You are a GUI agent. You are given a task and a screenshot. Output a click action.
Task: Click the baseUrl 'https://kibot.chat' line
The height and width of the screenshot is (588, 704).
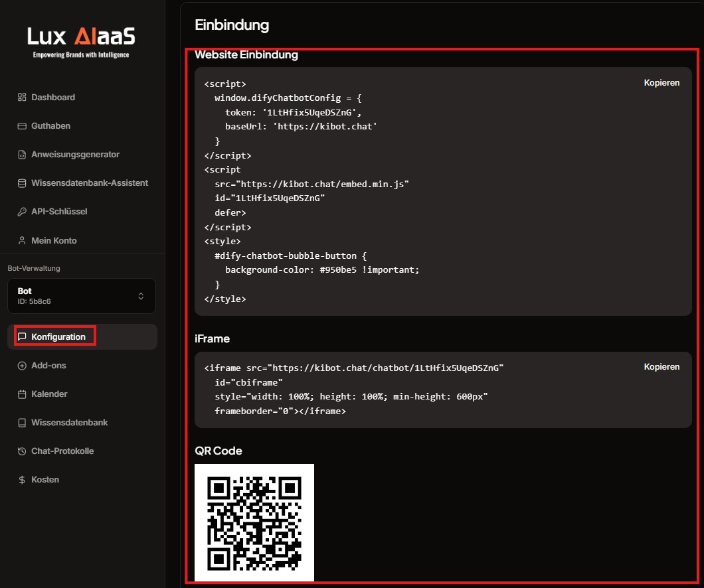[x=301, y=127]
